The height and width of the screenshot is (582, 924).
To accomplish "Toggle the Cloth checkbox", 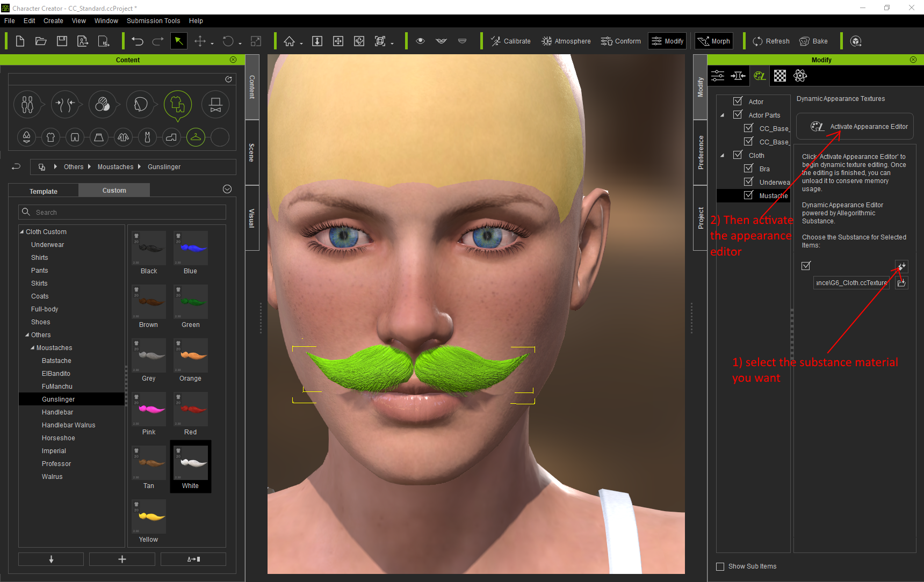I will point(738,155).
